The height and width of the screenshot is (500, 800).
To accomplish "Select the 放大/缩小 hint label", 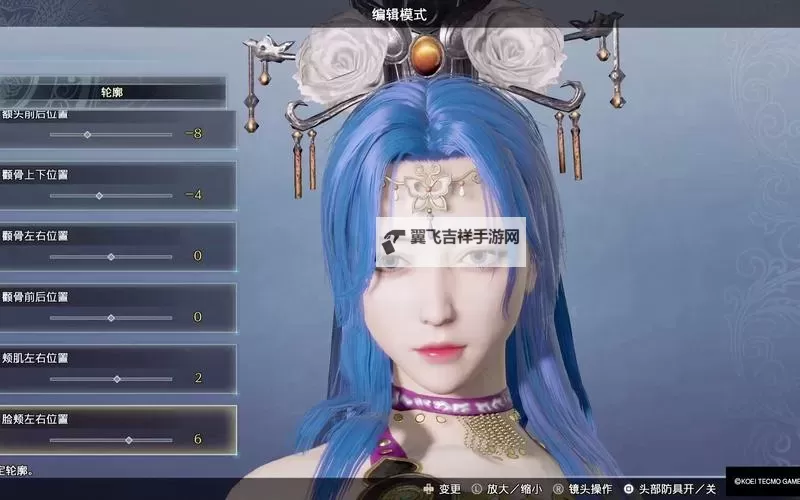I will pyautogui.click(x=514, y=489).
